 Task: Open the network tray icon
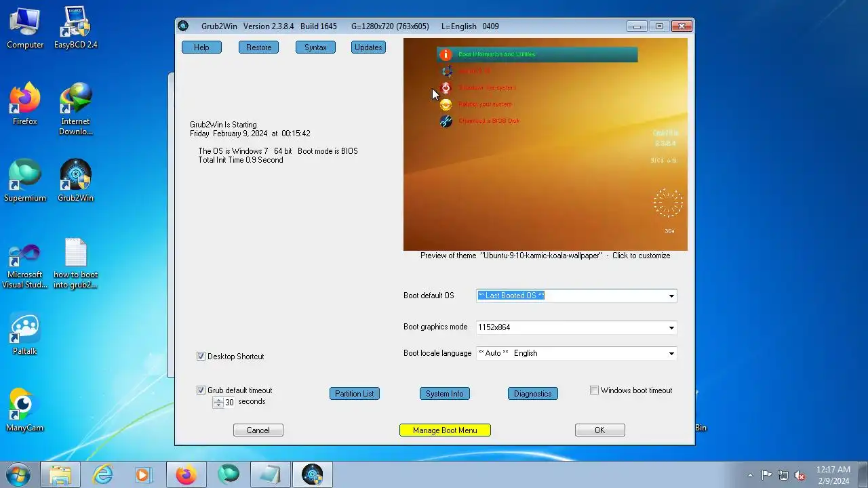(x=783, y=475)
